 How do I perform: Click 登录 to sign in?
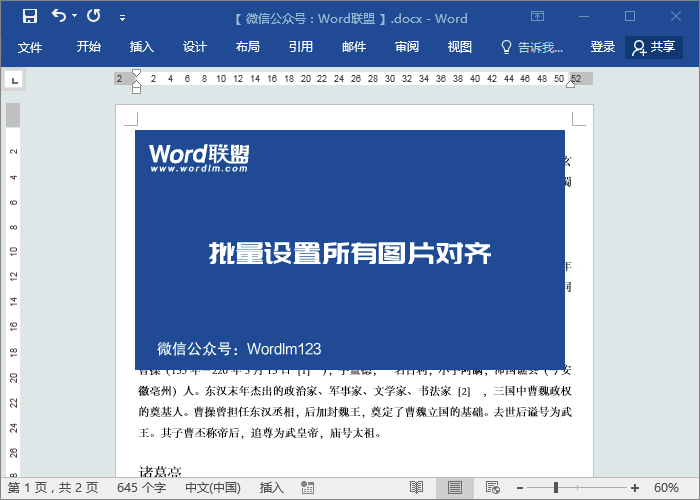pos(603,46)
